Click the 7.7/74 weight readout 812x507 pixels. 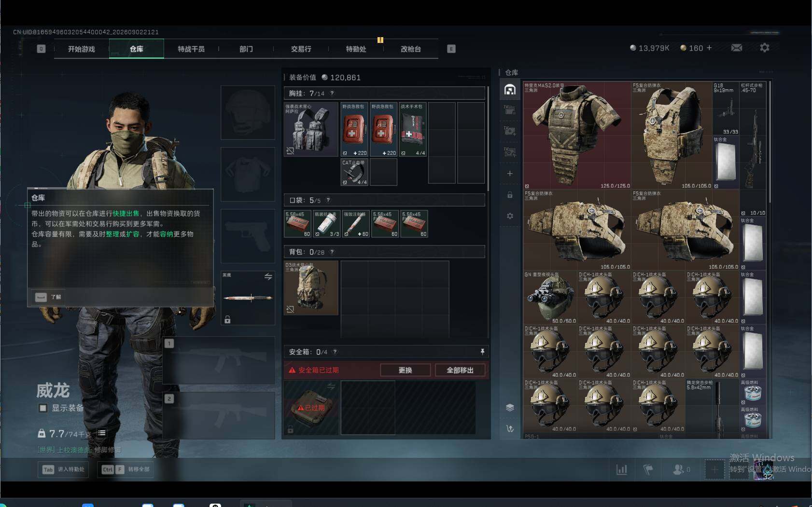point(65,434)
